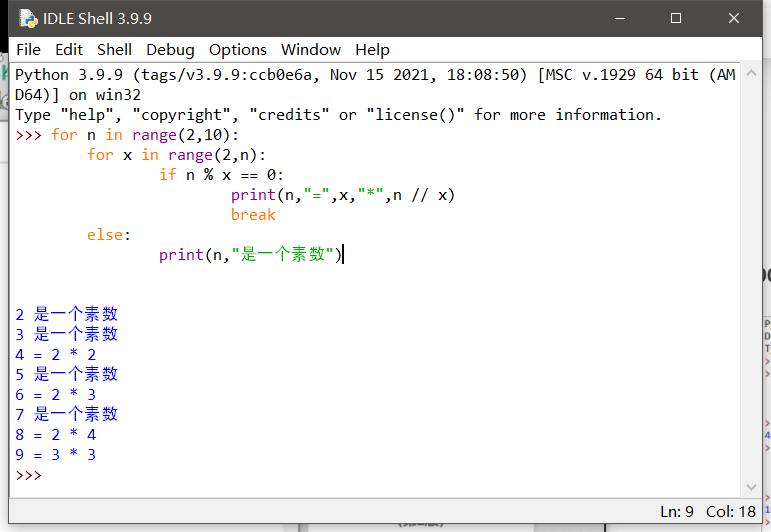This screenshot has height=532, width=771.
Task: Click the 'else:' line
Action: click(x=109, y=235)
